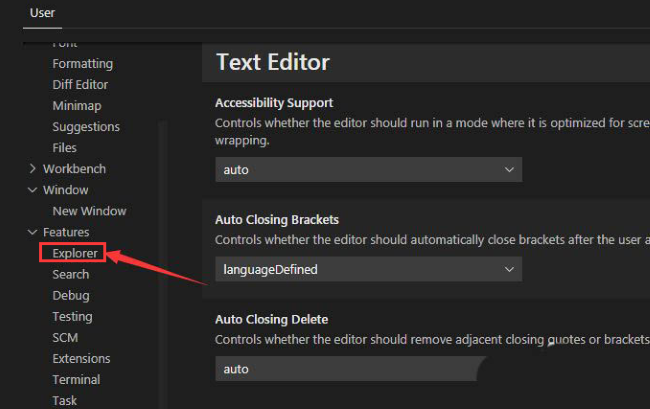Select the Task settings category

pyautogui.click(x=64, y=400)
